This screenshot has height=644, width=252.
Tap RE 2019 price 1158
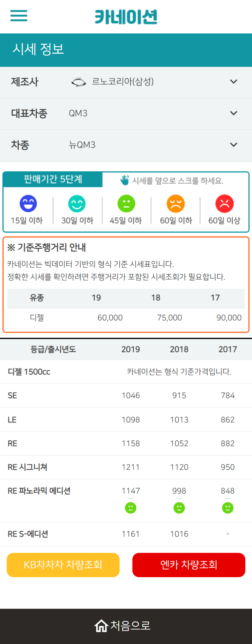coord(131,443)
